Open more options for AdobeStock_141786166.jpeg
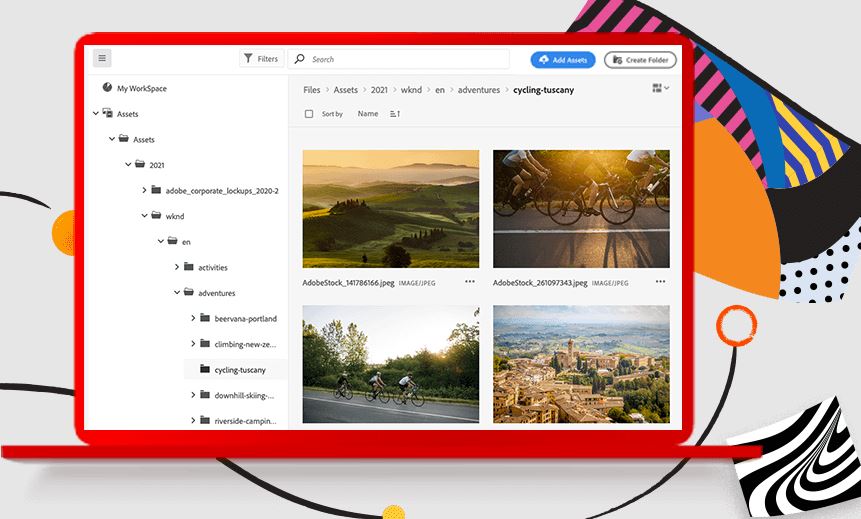861x519 pixels. tap(470, 282)
